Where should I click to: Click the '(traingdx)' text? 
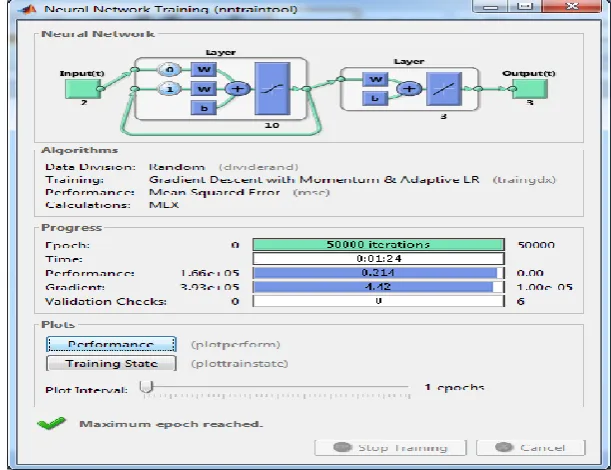(524, 180)
